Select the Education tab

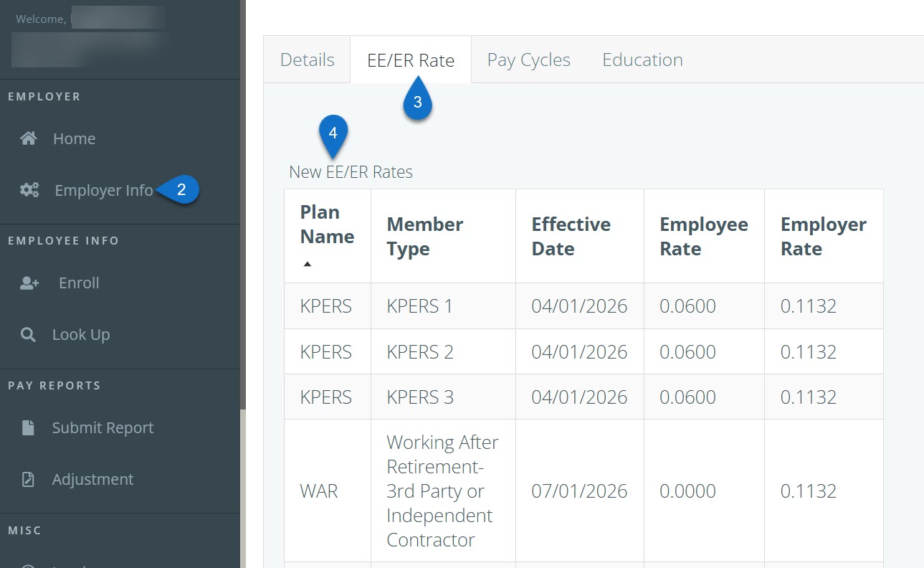pyautogui.click(x=642, y=60)
